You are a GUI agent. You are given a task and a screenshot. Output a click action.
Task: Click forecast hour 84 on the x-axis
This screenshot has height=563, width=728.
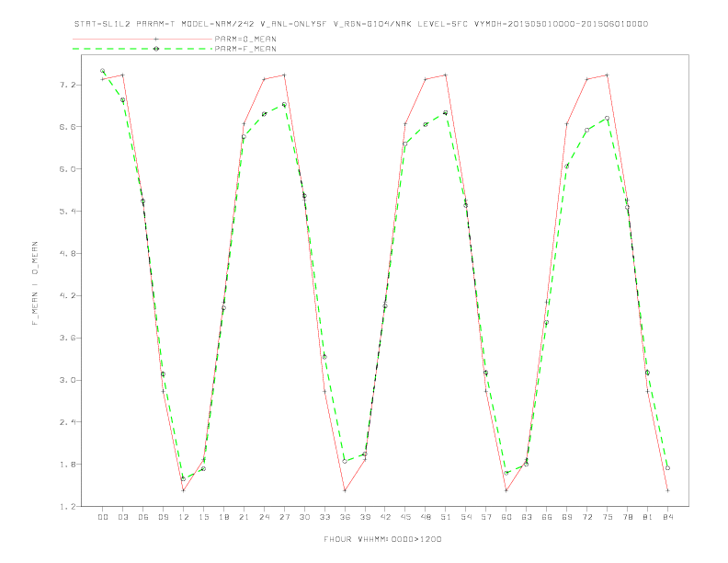pos(667,517)
